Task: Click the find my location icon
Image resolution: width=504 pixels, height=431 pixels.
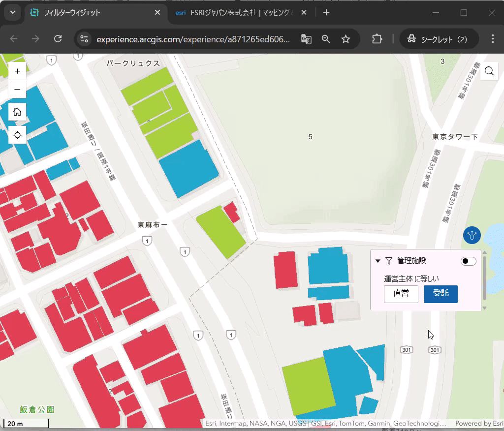Action: point(17,135)
